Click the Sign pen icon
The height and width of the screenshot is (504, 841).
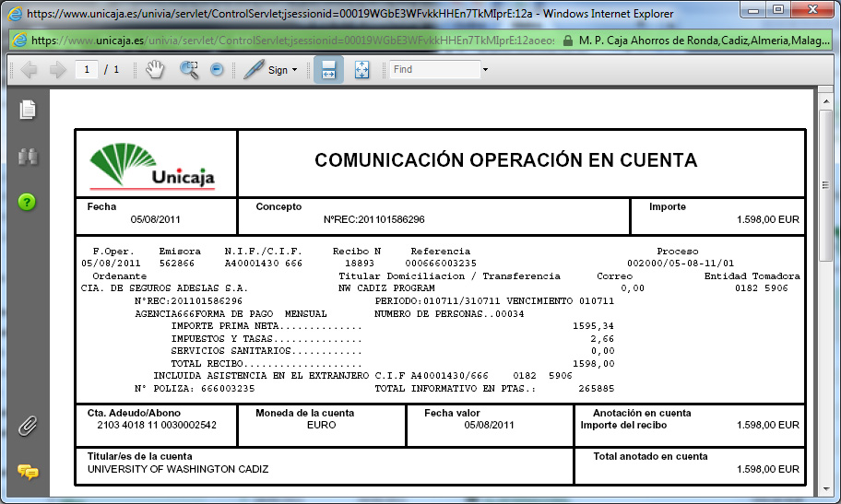point(254,70)
